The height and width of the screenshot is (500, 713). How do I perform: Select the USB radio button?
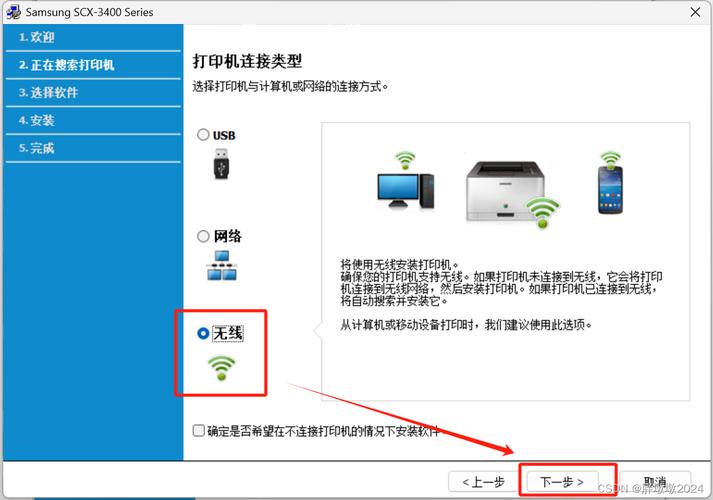click(203, 135)
